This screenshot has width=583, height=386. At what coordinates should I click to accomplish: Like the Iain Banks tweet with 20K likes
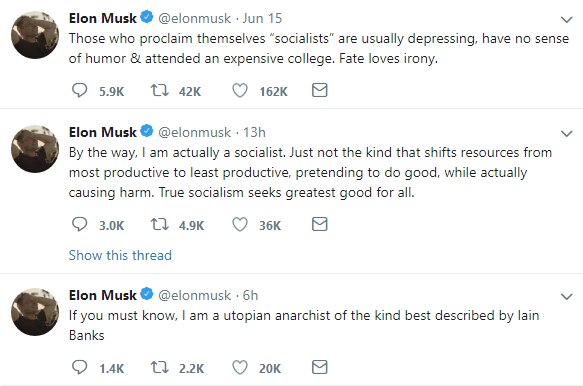[x=240, y=367]
